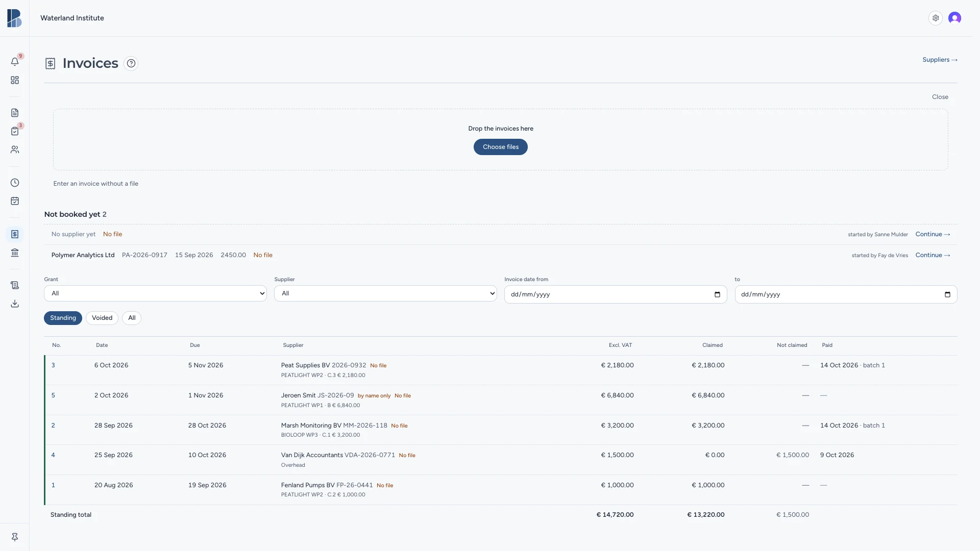Viewport: 980px width, 551px height.
Task: Click the pin icon at sidebar bottom
Action: click(x=15, y=537)
